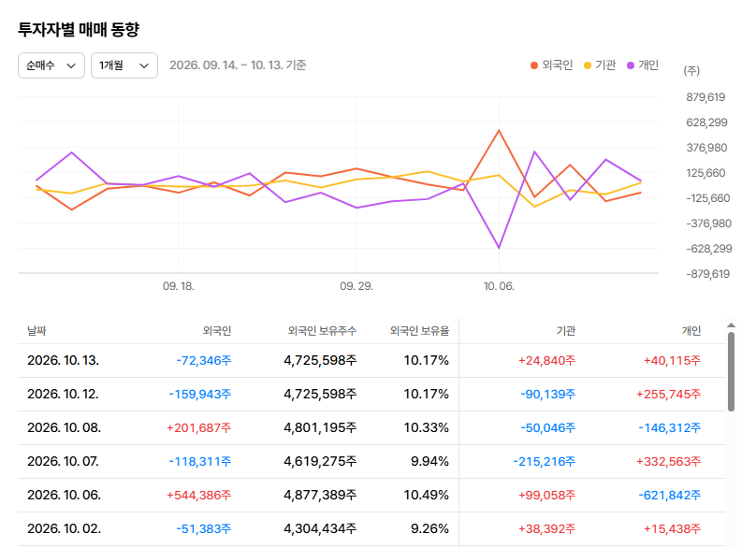Select the 2026. 10. 02. date cell
The image size is (756, 548).
[x=65, y=529]
